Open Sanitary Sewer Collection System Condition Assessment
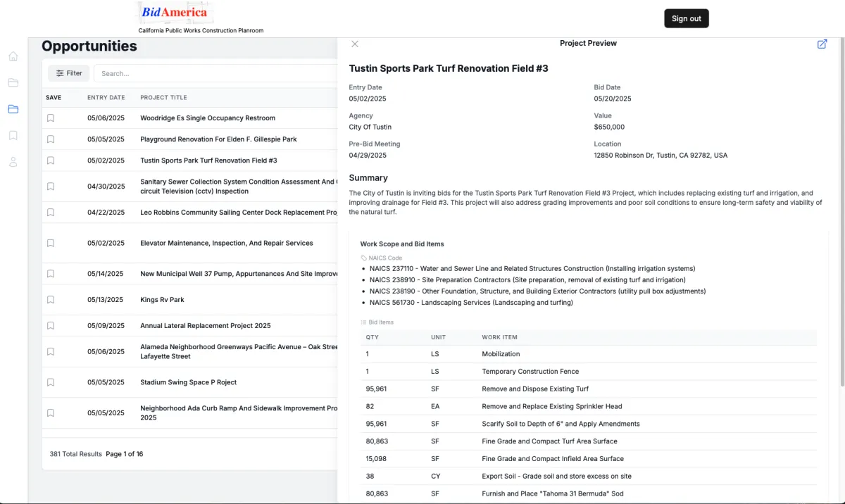The height and width of the screenshot is (504, 845). click(238, 187)
